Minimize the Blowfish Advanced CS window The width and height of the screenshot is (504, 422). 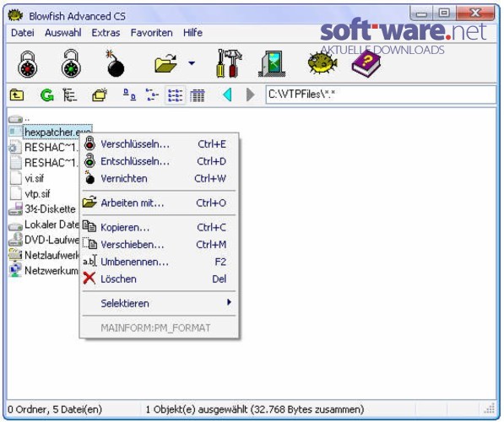421,14
